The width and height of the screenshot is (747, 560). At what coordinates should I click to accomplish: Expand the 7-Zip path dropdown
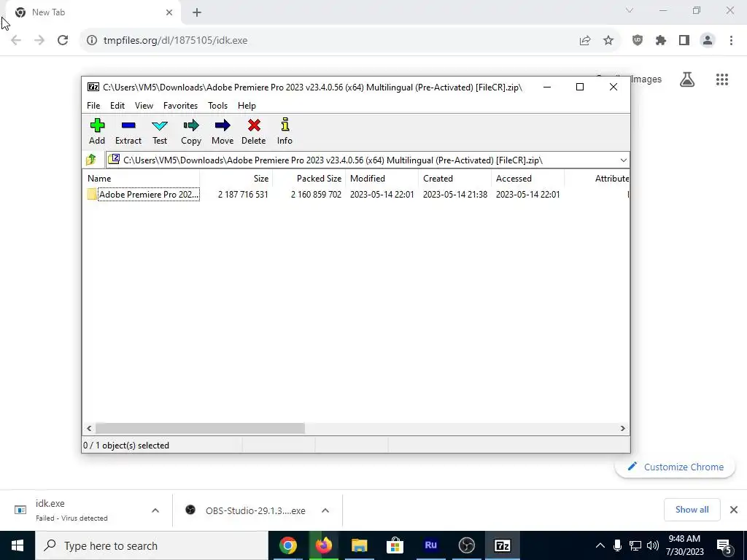[x=623, y=160]
